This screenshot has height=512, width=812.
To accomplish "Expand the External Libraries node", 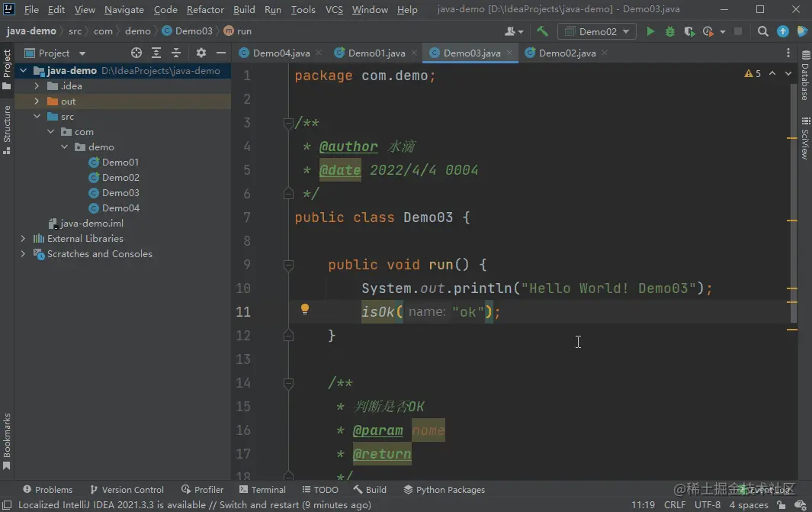I will 23,239.
